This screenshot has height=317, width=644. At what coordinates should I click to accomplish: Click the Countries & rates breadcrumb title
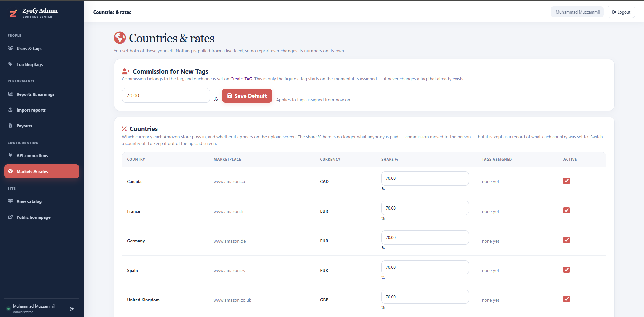coord(112,12)
